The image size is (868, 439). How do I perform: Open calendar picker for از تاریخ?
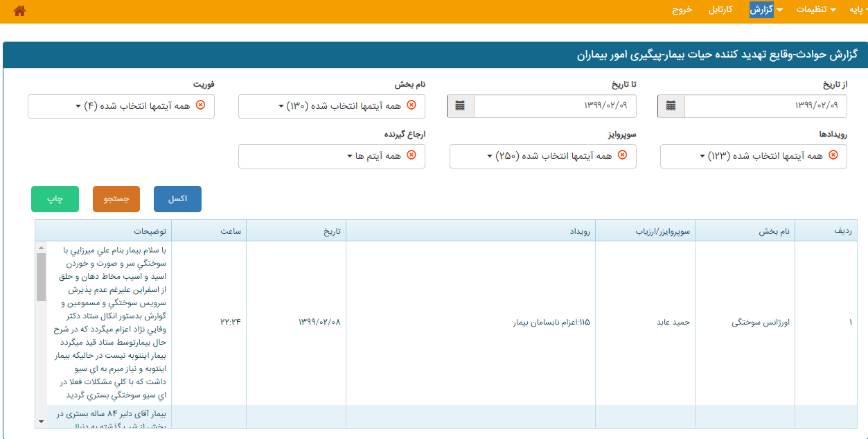[x=671, y=106]
